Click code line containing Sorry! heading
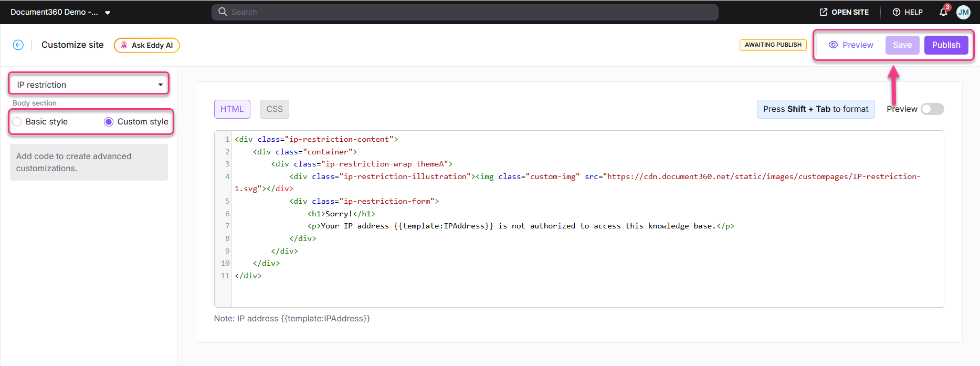This screenshot has height=366, width=980. [x=341, y=214]
